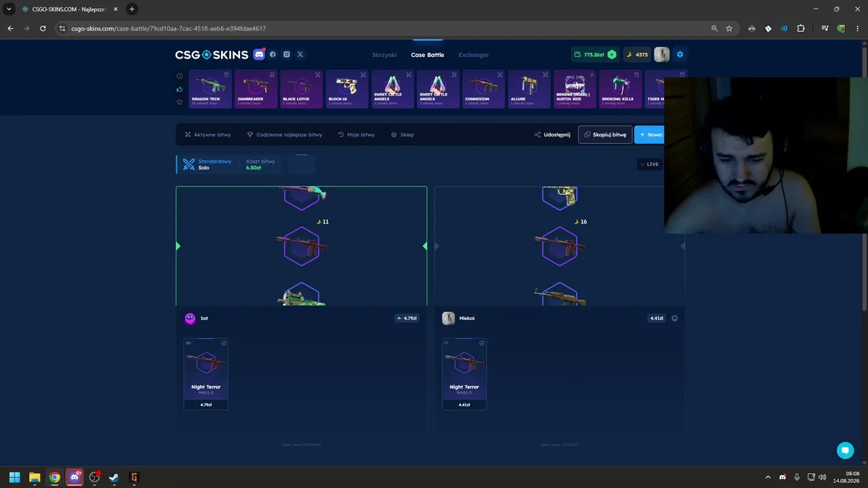Open the Chrome extensions puzzle icon
Viewport: 868px width, 488px height.
coord(801,28)
